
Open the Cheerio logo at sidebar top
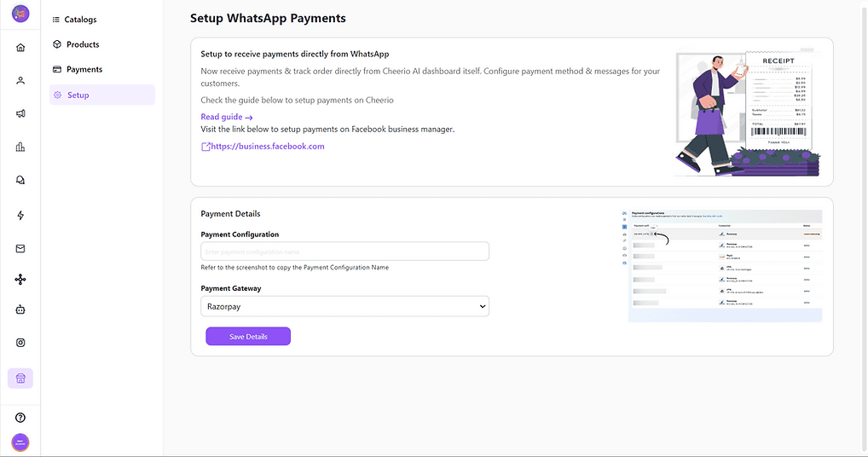tap(20, 14)
